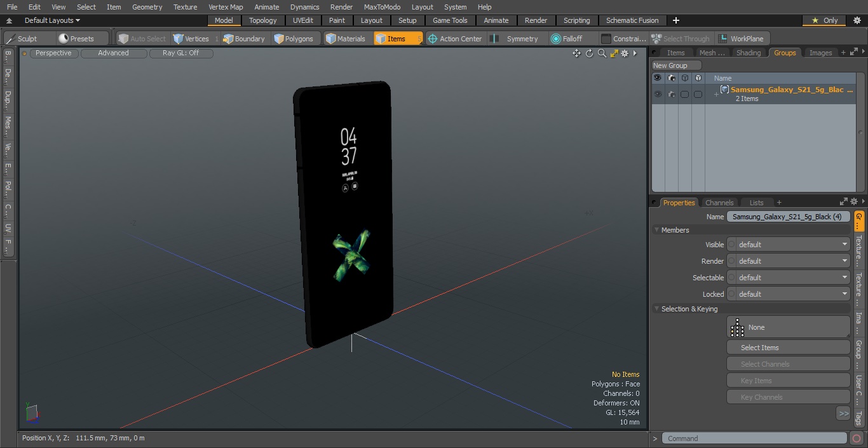Image resolution: width=868 pixels, height=448 pixels.
Task: Click the viewport rotate icon
Action: pos(589,53)
